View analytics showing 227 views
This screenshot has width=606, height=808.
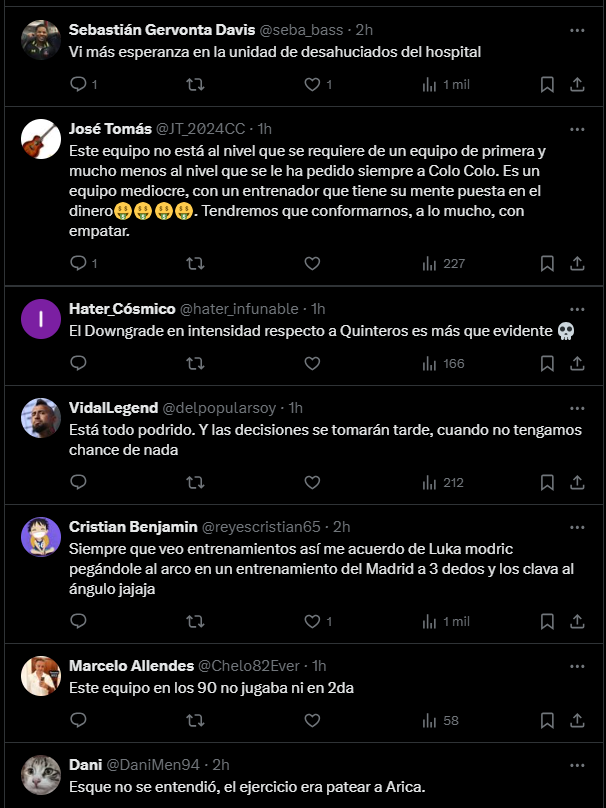(x=443, y=264)
